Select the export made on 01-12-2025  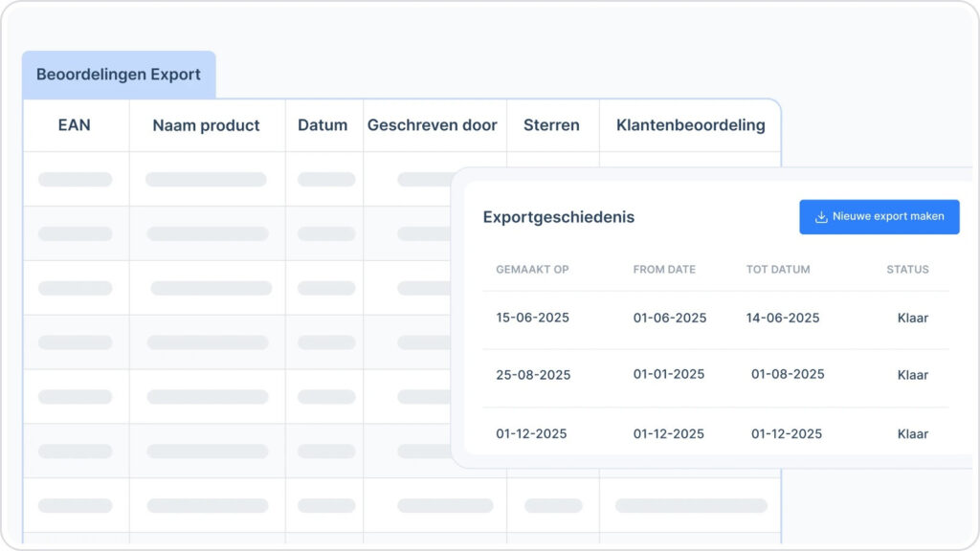[531, 433]
